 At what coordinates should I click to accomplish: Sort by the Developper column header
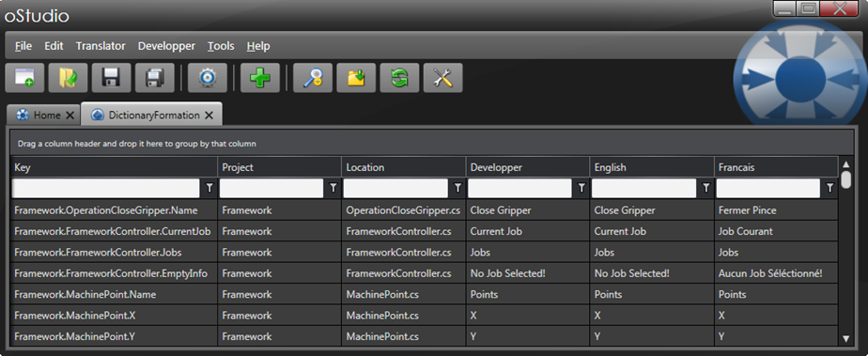click(x=528, y=167)
